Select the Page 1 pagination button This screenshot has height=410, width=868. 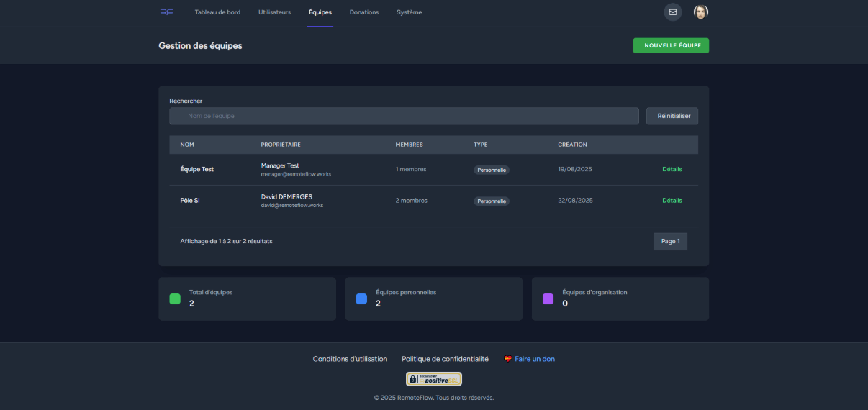[670, 241]
